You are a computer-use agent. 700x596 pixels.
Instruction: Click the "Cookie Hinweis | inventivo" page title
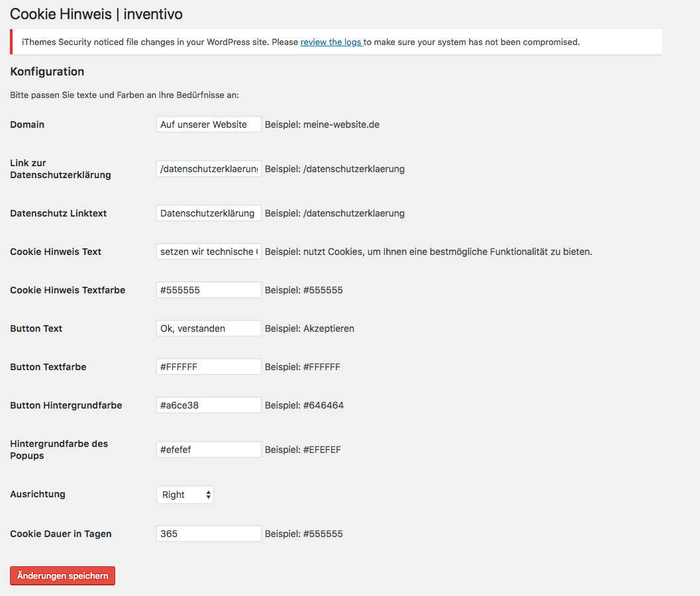coord(97,14)
